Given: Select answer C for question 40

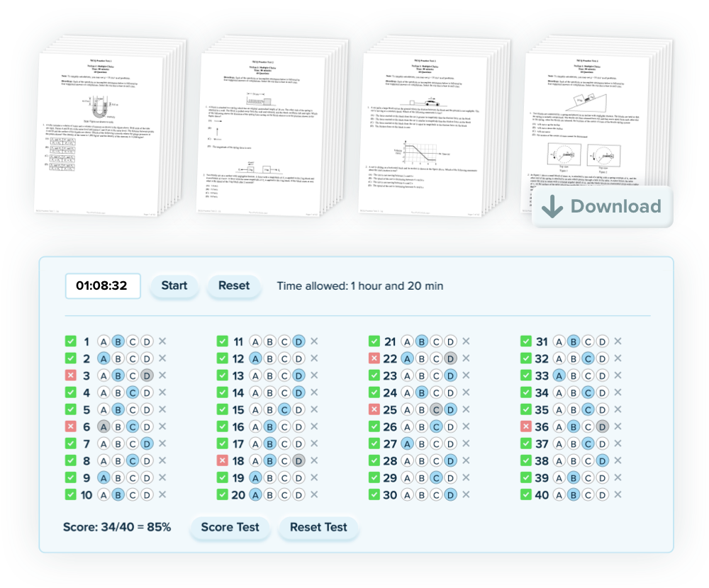Looking at the screenshot, I should pos(588,495).
